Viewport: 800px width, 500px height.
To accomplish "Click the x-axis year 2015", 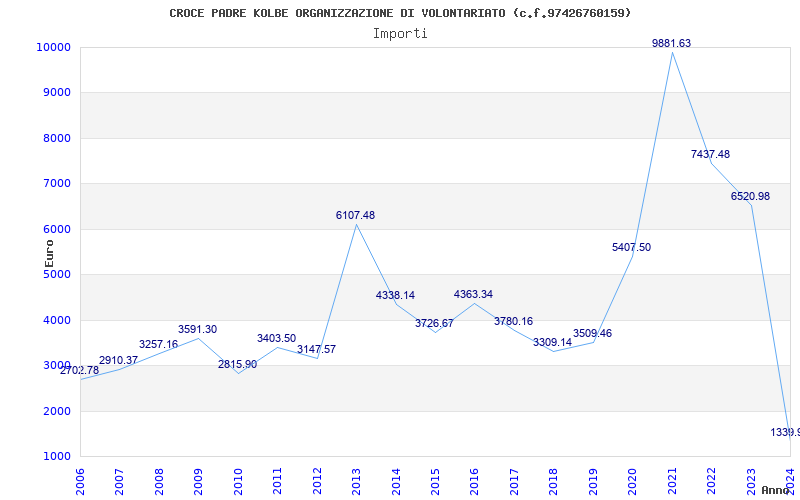I will [435, 482].
